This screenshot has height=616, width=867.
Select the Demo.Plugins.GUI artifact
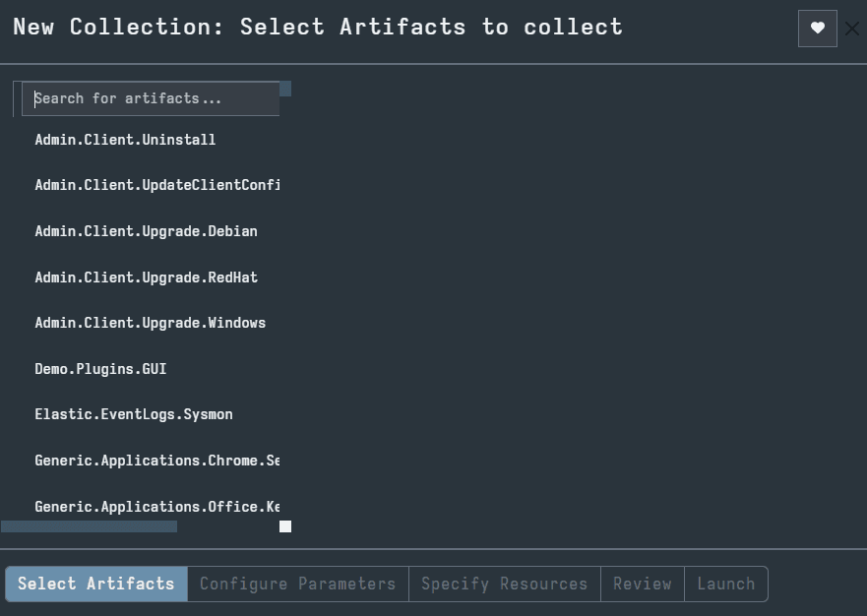click(x=100, y=369)
